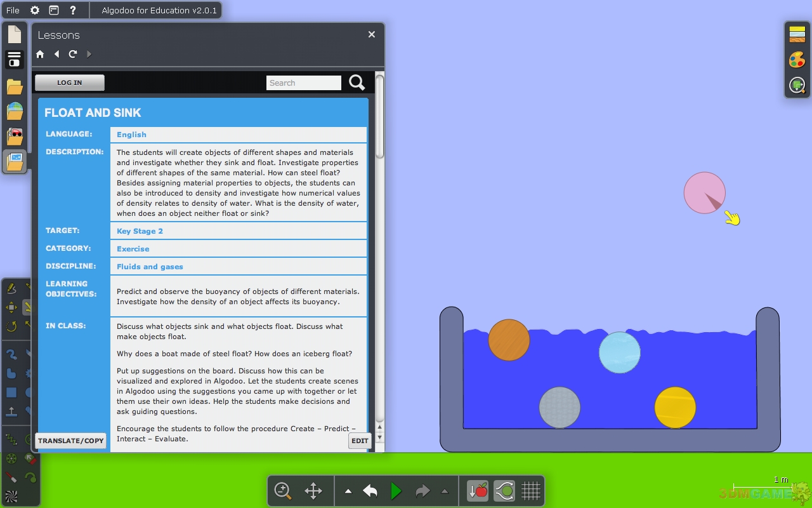Click the LOG IN button
The height and width of the screenshot is (508, 812).
coord(70,83)
